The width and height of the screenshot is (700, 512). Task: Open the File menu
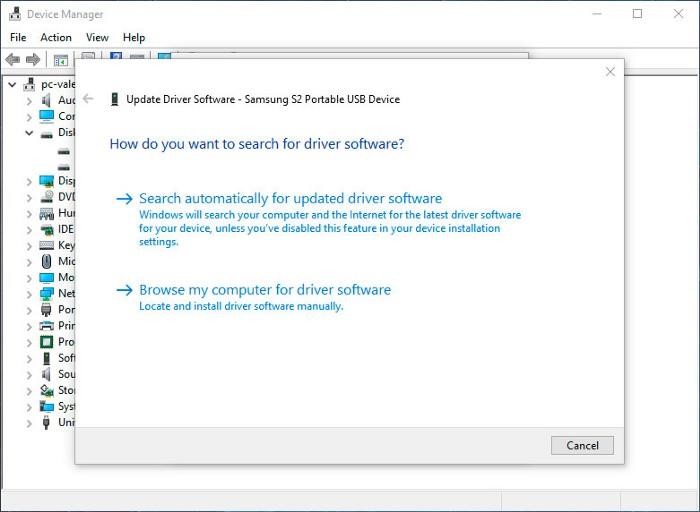[18, 37]
